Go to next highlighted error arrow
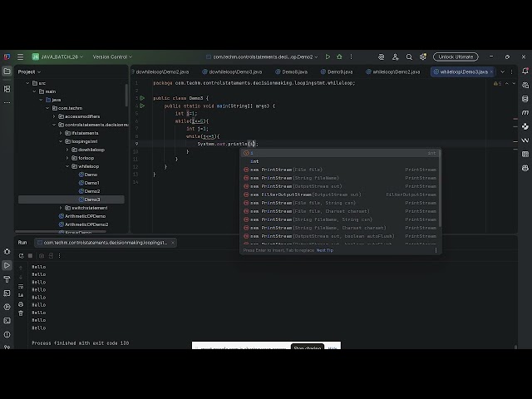532x399 pixels. click(x=514, y=83)
